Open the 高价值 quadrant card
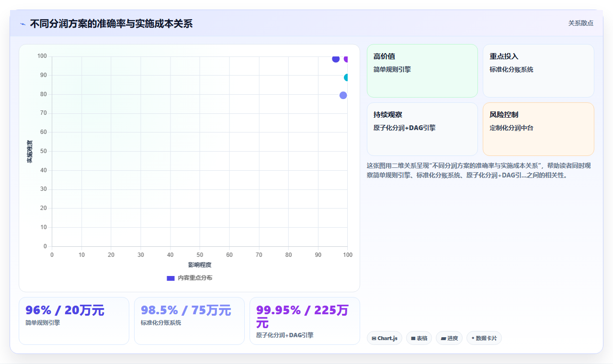613x364 pixels. [x=422, y=71]
